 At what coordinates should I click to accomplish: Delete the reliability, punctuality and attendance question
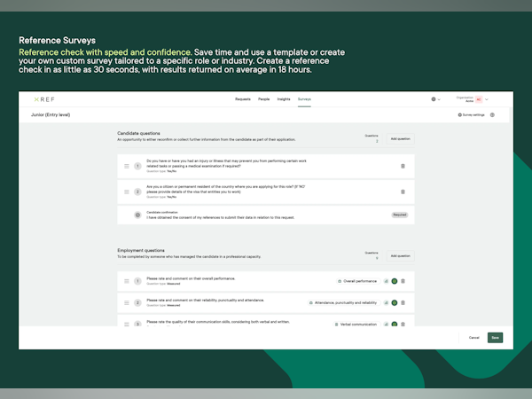[x=403, y=303]
